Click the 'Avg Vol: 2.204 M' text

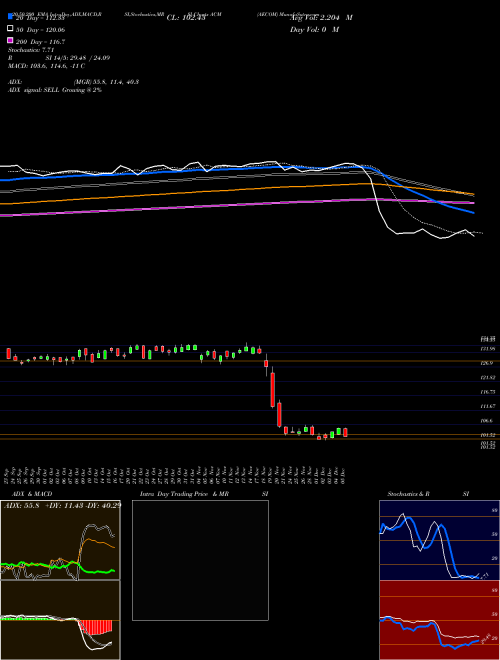[x=321, y=18]
